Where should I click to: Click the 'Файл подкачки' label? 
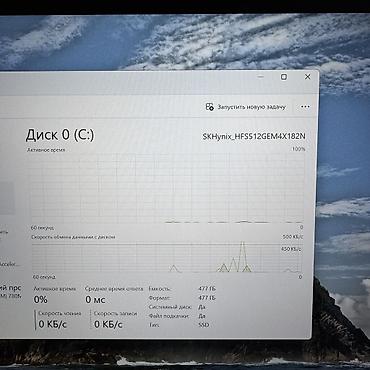pyautogui.click(x=169, y=316)
